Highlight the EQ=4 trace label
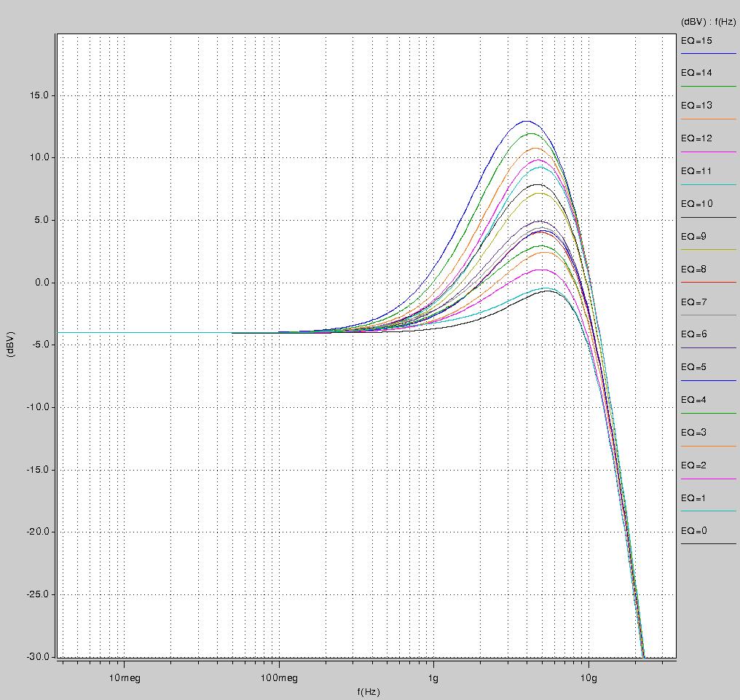Screen dimensions: 740x700 tap(693, 400)
